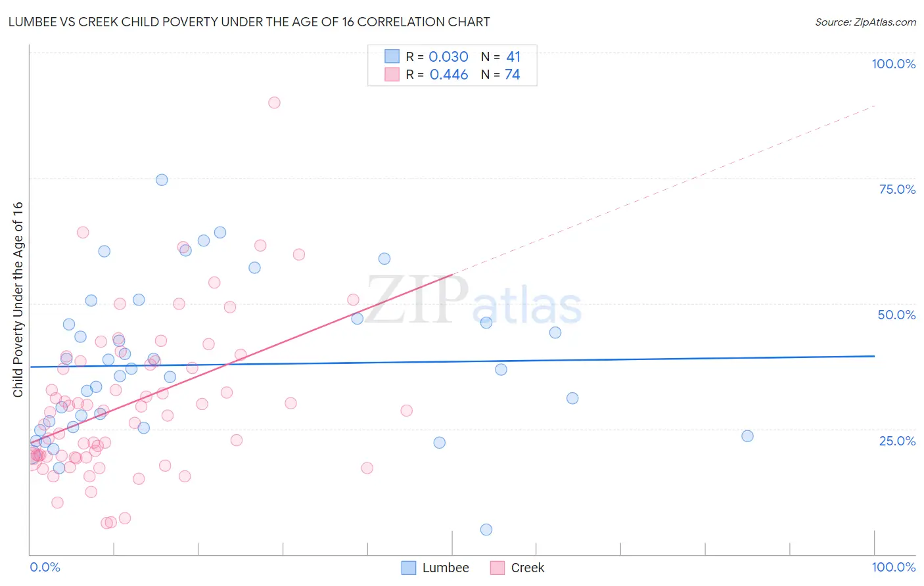Click the rightmost blue Lumbee data point
Image resolution: width=924 pixels, height=586 pixels.
tap(747, 436)
